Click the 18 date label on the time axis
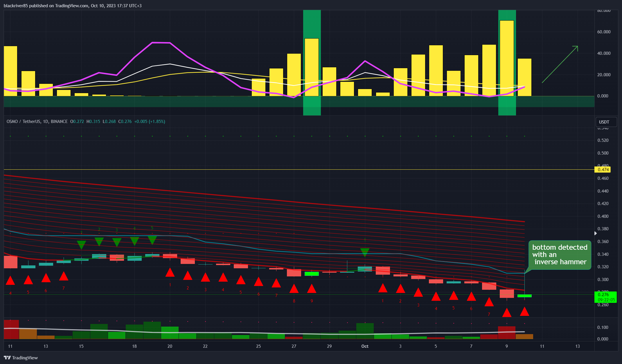622x364 pixels. pos(134,346)
